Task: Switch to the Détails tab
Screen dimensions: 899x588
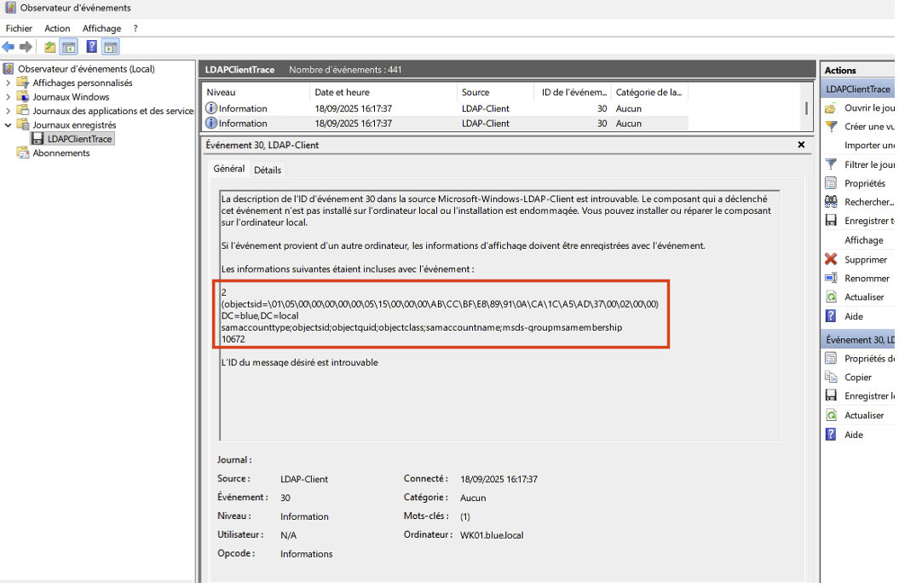Action: point(268,170)
